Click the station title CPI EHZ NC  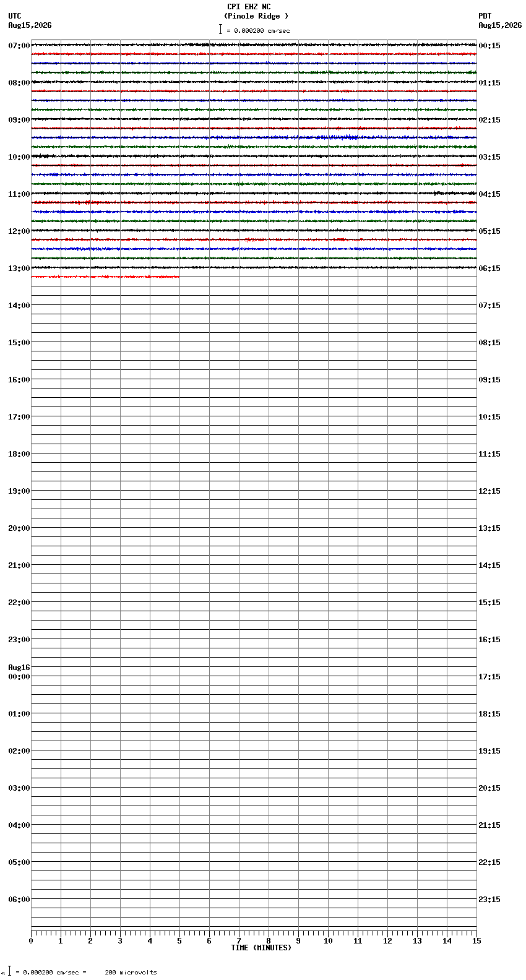tap(249, 7)
